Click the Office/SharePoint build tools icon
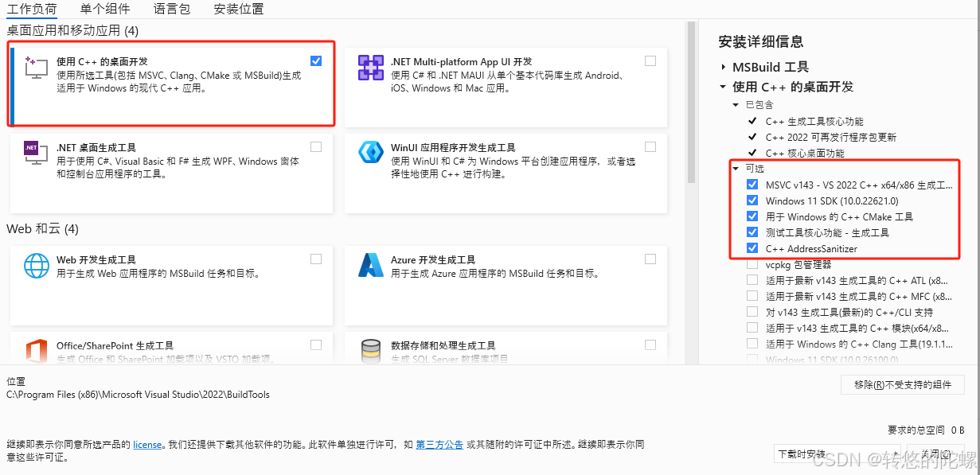 tap(37, 351)
